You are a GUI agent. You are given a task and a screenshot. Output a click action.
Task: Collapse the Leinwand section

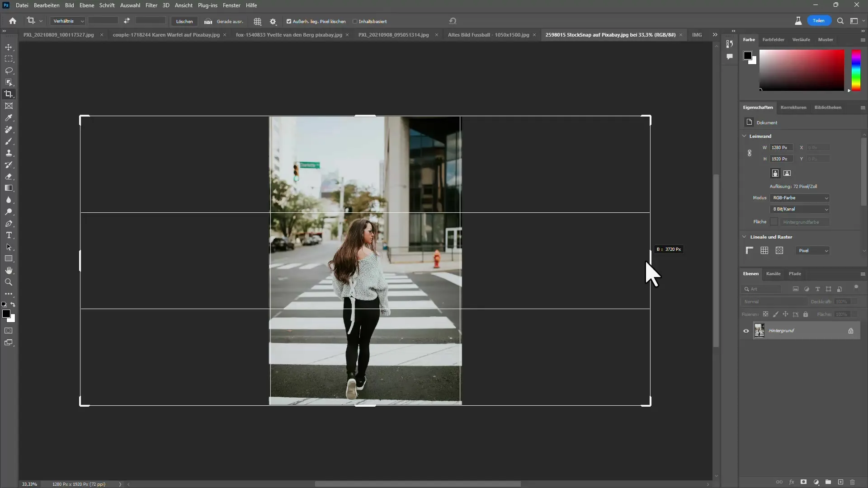coord(745,136)
